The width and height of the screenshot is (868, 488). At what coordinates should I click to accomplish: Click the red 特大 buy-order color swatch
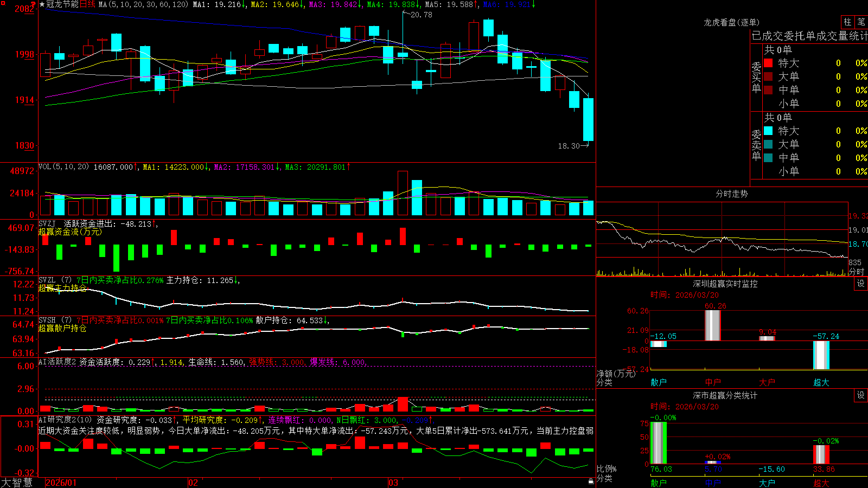768,63
